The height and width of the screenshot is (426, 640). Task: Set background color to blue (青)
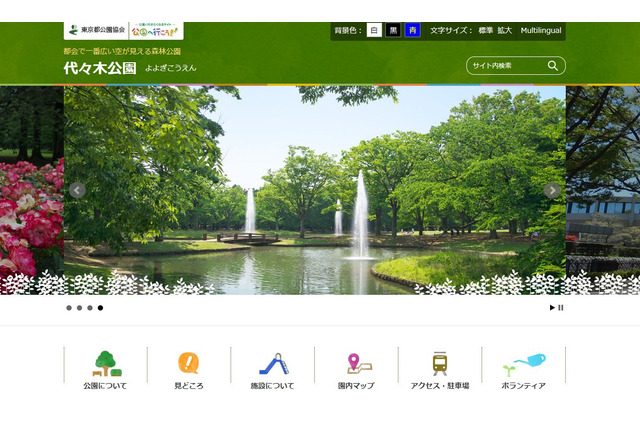coord(413,30)
